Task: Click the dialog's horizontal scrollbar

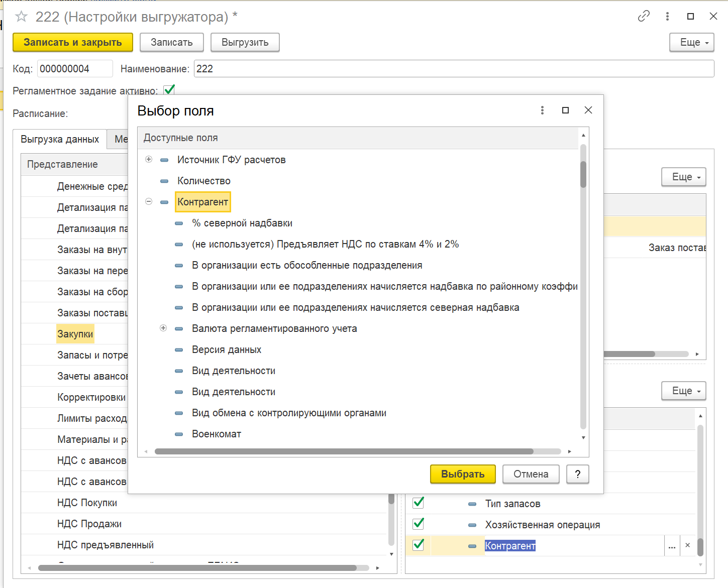Action: click(x=344, y=451)
